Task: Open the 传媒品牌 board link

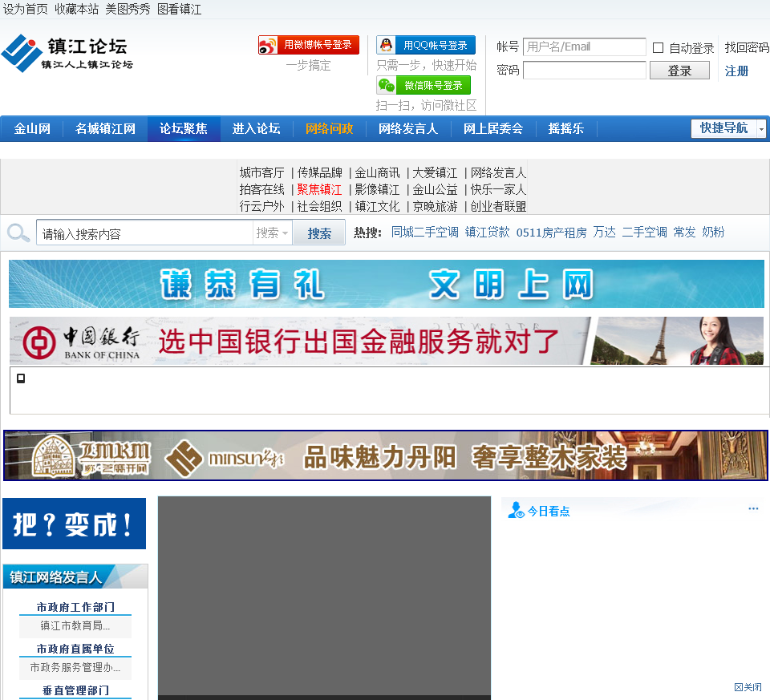Action: [320, 172]
